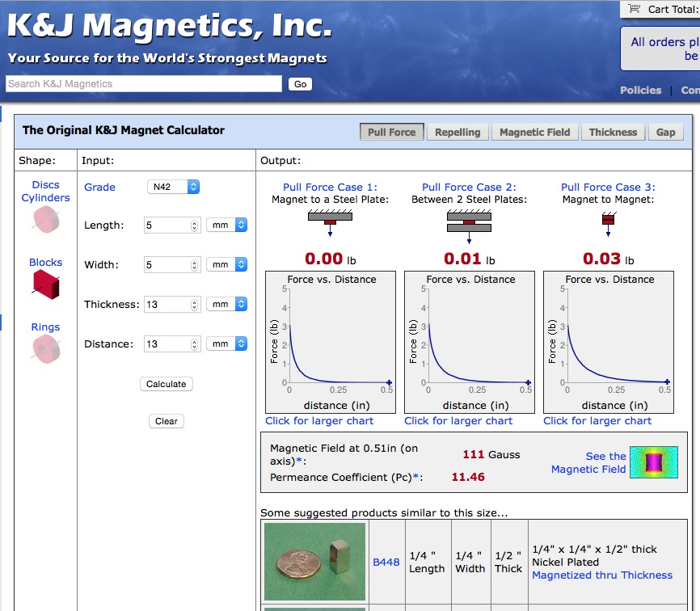Switch to the Gap tab

click(665, 132)
